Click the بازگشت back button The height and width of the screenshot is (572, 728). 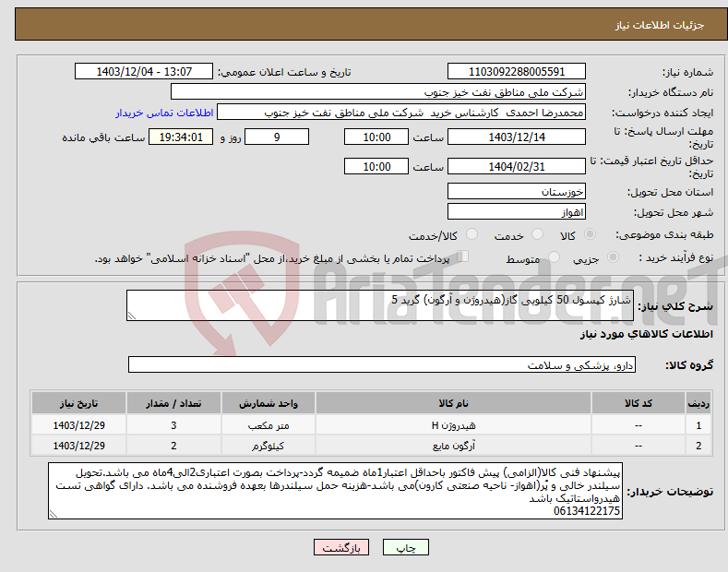[341, 548]
